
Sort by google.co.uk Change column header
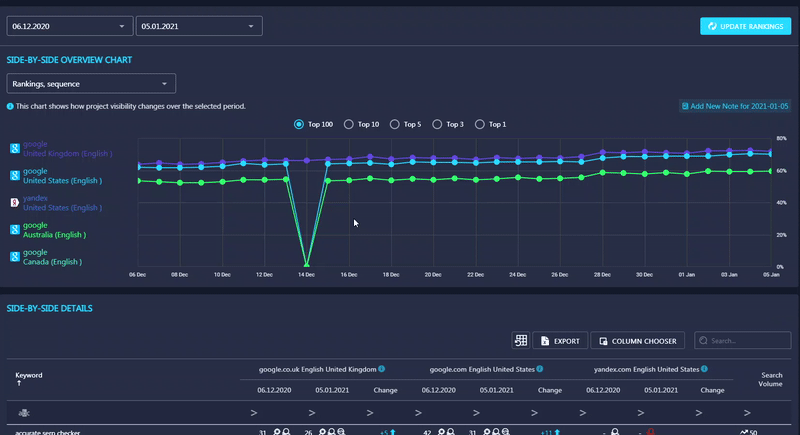[385, 390]
